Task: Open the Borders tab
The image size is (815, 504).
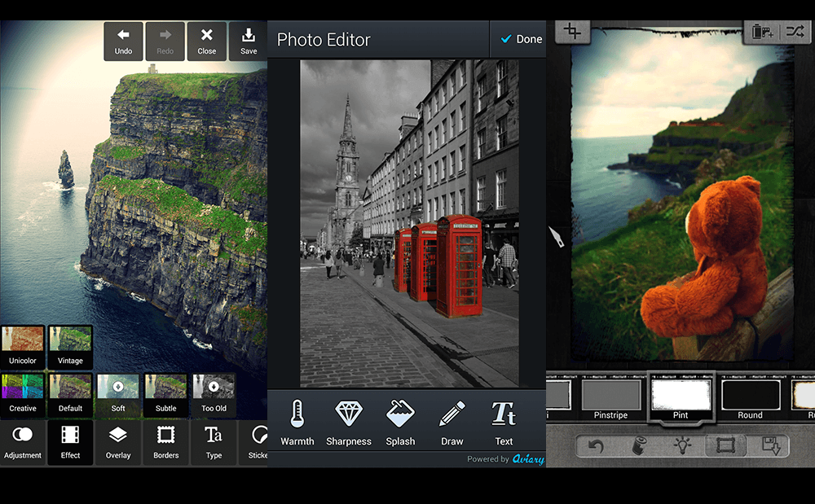Action: pyautogui.click(x=165, y=443)
